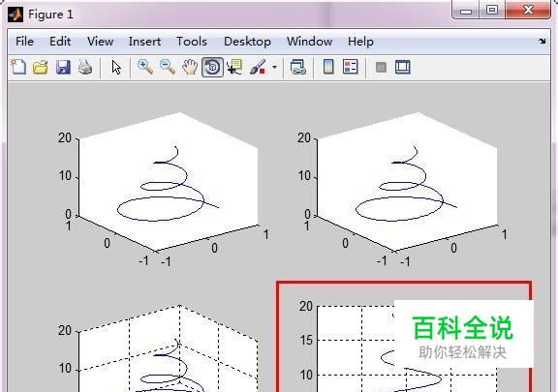
Task: Open the File menu
Action: (24, 42)
